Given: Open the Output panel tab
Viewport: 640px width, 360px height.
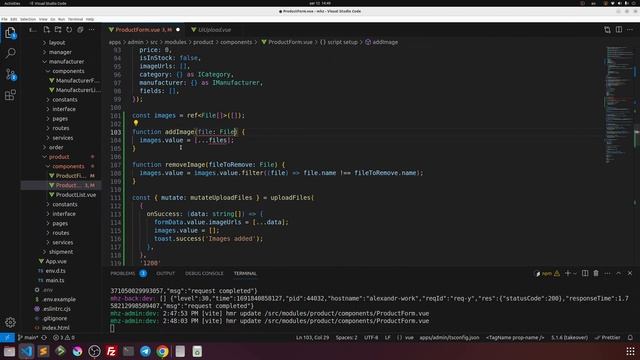Looking at the screenshot, I should coord(165,273).
